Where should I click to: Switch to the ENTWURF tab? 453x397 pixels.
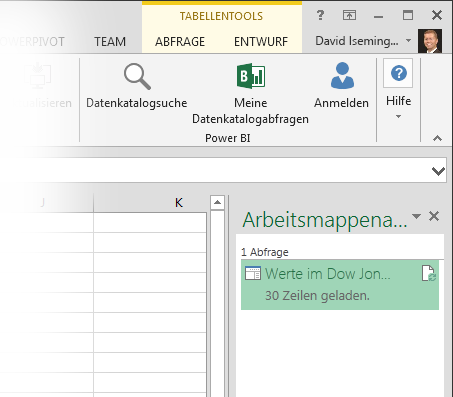tap(261, 42)
